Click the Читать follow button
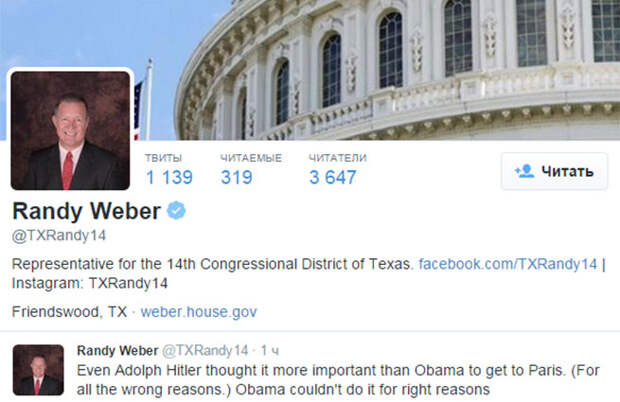The image size is (620, 402). coord(554,171)
